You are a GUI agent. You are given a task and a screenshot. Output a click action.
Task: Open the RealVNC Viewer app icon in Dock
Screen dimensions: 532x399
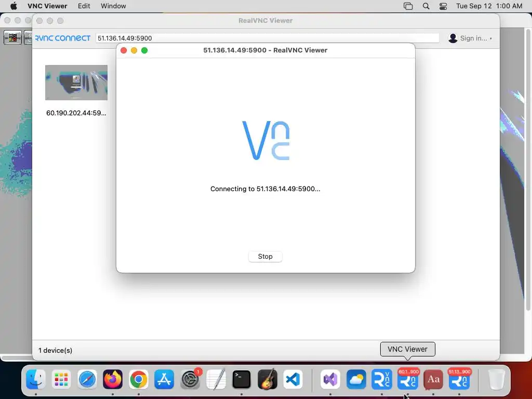click(x=382, y=379)
